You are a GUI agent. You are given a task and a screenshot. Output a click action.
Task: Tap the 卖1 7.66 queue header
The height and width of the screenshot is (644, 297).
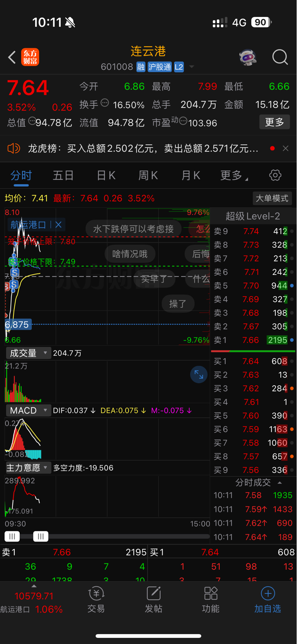tap(74, 552)
